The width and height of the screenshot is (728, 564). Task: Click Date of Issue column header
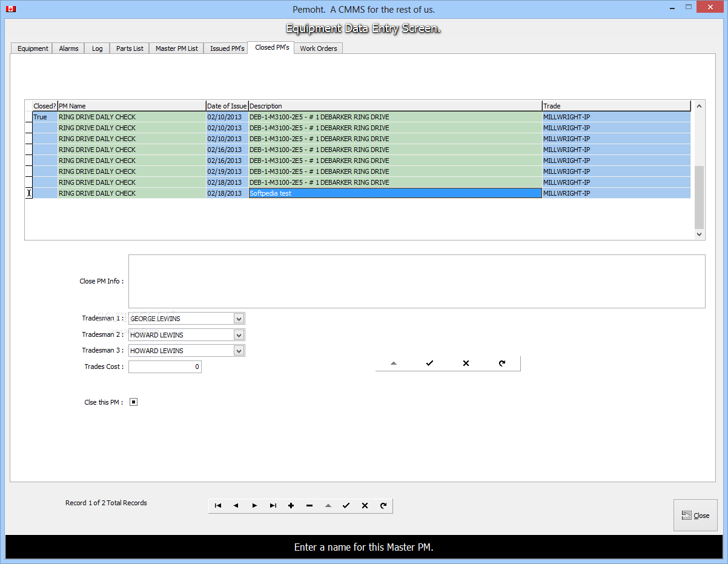[227, 106]
